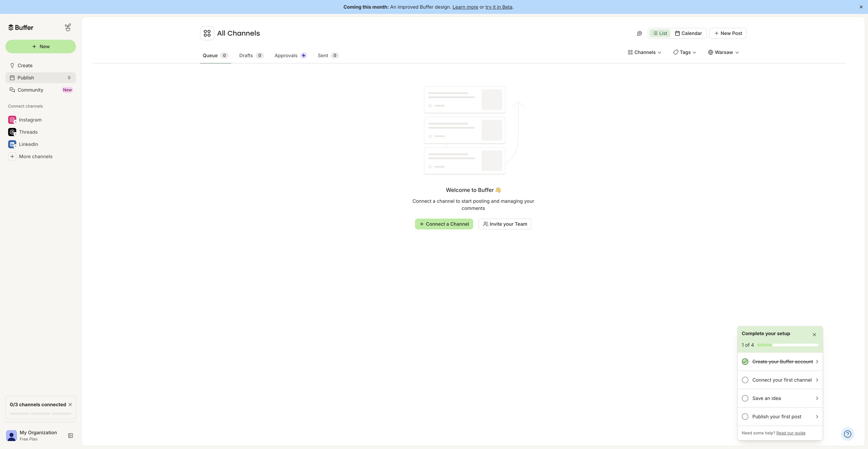Connect Threads channel icon
Screen dimensions: 868x449
[12, 132]
